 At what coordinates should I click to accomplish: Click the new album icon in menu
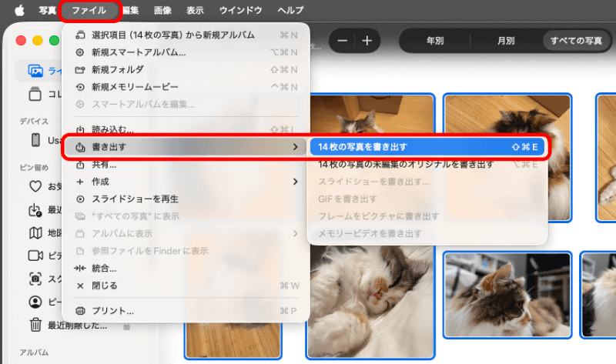point(80,35)
